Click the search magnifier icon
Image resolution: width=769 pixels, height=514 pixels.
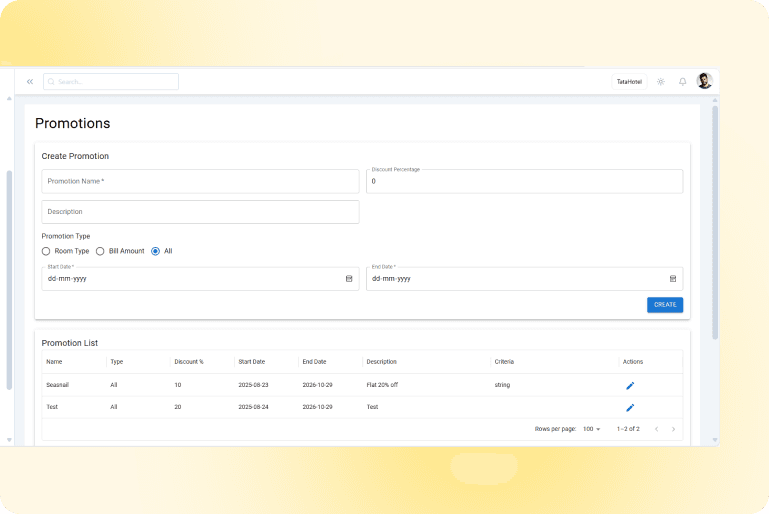tap(51, 82)
